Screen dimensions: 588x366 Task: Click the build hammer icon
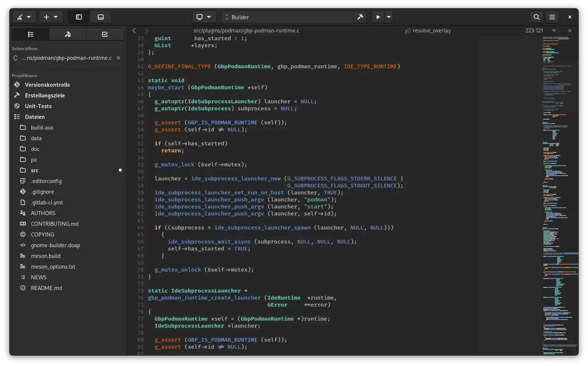tap(360, 17)
